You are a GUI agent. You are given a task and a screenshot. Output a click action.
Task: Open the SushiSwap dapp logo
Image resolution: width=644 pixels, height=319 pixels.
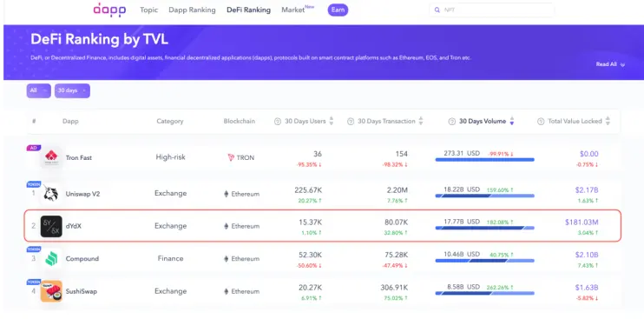(51, 291)
